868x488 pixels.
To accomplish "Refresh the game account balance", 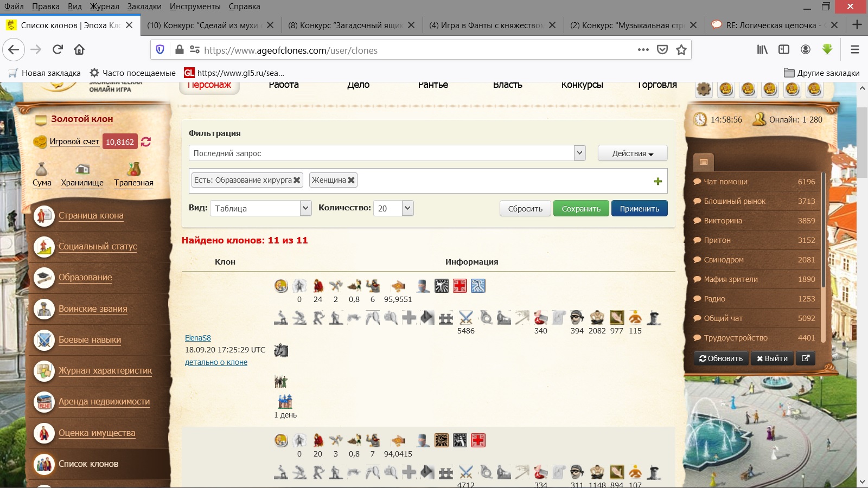I will click(x=146, y=142).
